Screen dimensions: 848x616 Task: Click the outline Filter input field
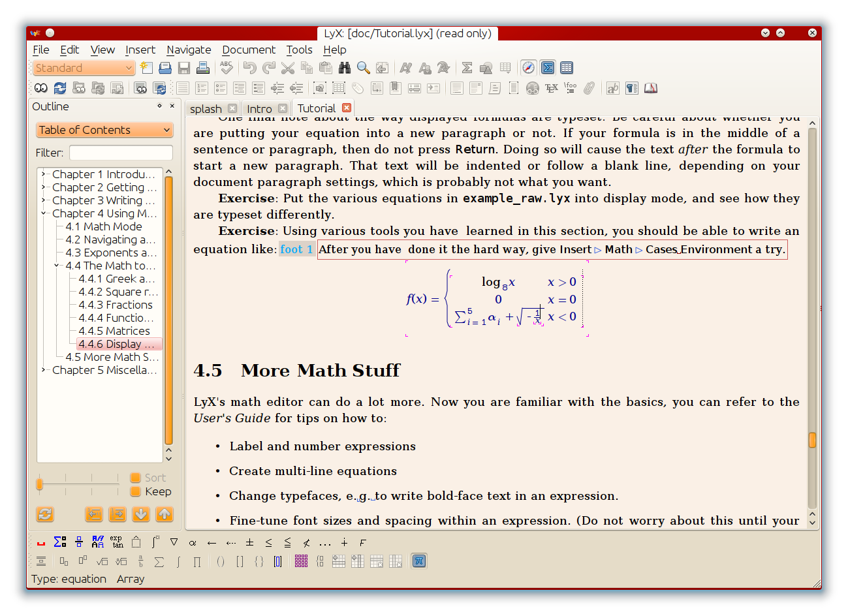click(x=121, y=153)
